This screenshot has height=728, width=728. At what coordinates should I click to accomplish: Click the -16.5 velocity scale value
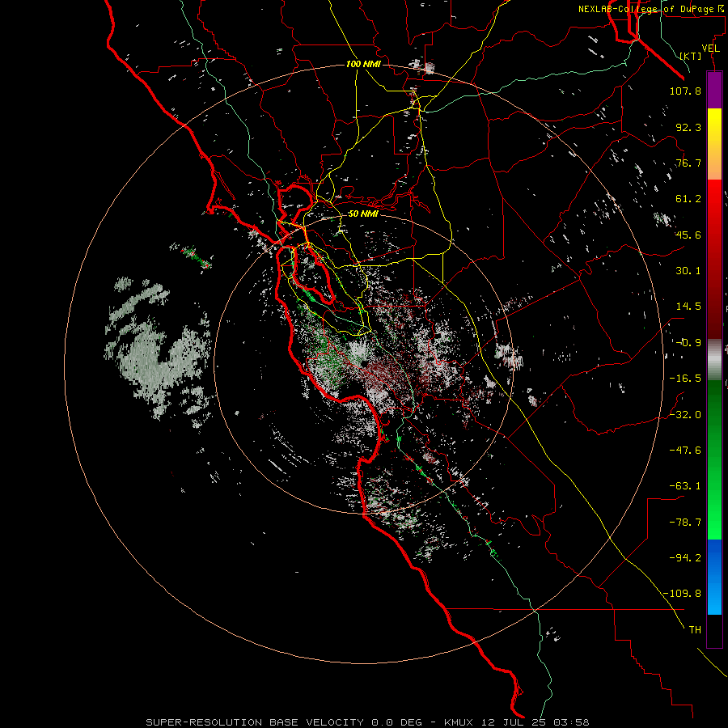coord(685,379)
